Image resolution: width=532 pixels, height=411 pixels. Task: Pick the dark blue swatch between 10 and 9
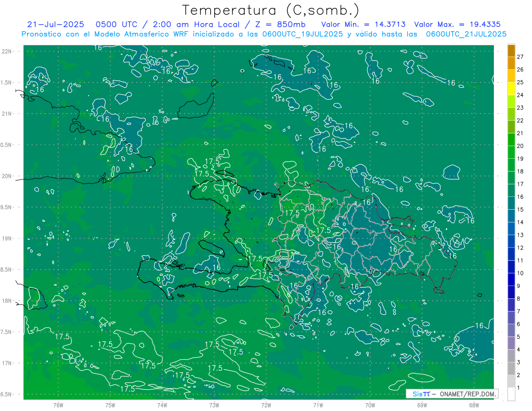click(511, 280)
